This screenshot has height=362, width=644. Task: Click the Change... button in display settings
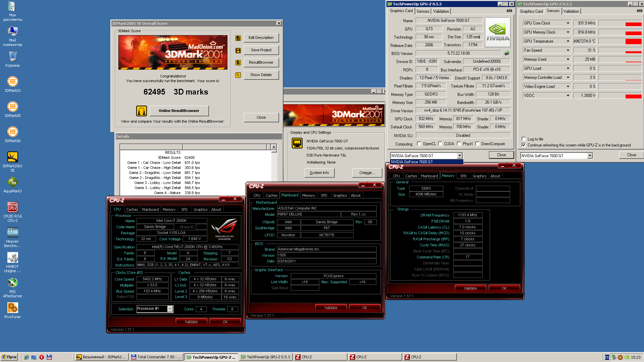[367, 173]
